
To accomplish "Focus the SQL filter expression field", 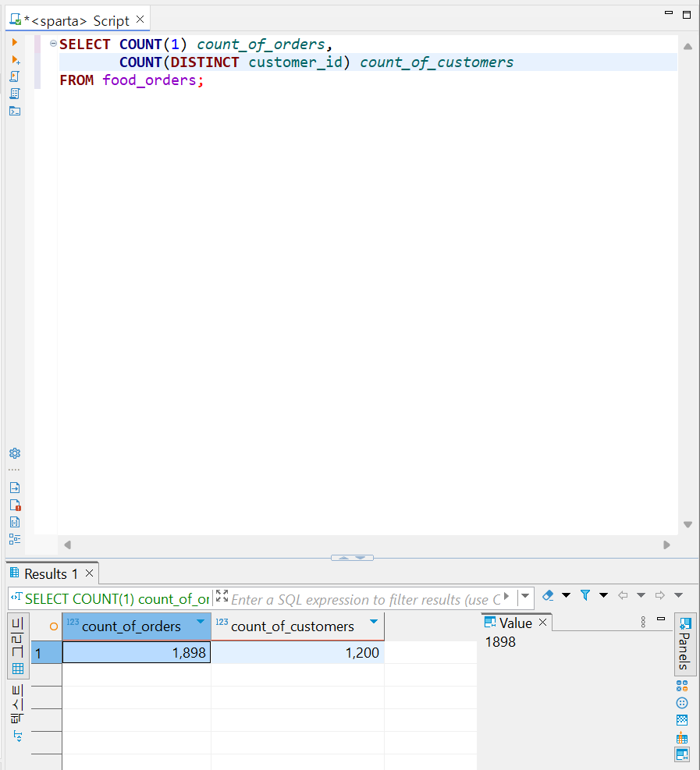I will coord(366,600).
